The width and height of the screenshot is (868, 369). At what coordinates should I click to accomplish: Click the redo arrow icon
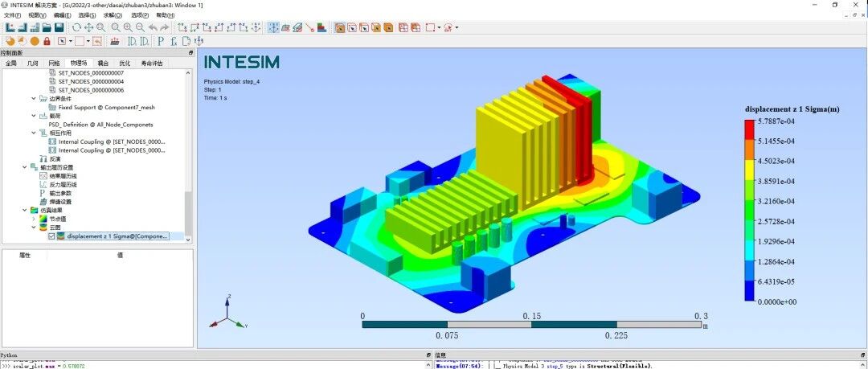165,27
